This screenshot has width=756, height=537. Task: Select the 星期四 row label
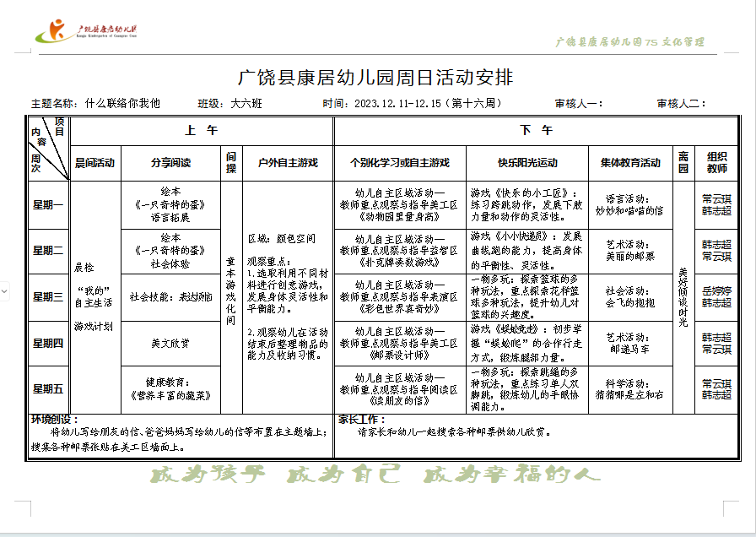[48, 344]
